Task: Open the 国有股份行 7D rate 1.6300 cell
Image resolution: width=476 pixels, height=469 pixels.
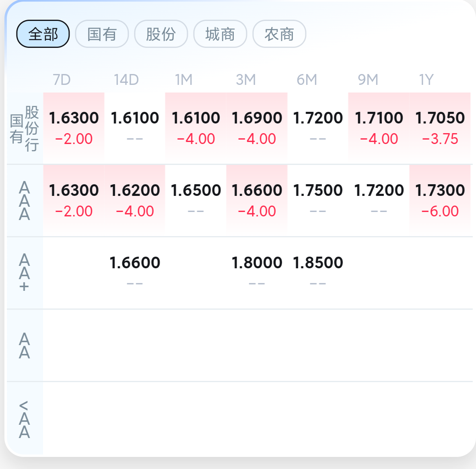Action: point(74,128)
